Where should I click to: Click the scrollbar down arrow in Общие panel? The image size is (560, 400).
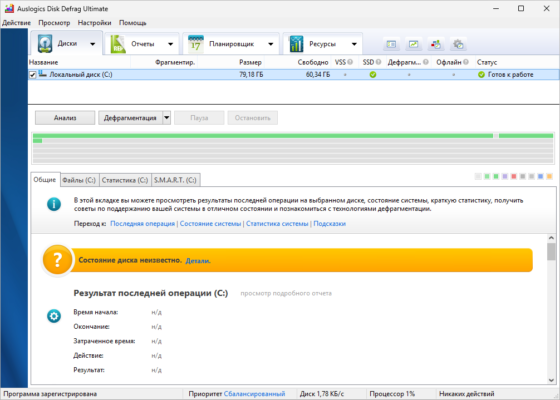(551, 380)
